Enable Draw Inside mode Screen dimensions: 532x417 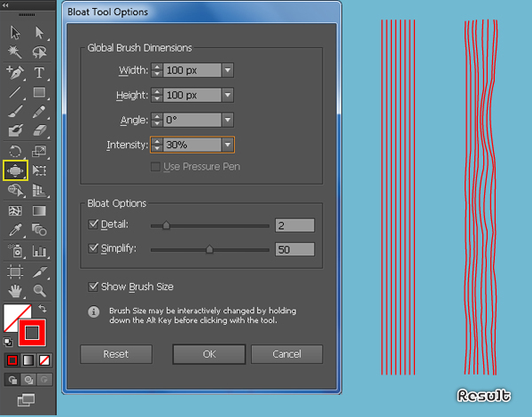tap(44, 380)
